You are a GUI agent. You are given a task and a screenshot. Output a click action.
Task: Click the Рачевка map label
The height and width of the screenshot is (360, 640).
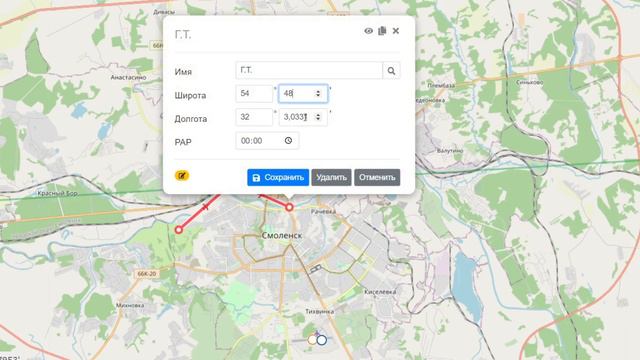pos(323,211)
